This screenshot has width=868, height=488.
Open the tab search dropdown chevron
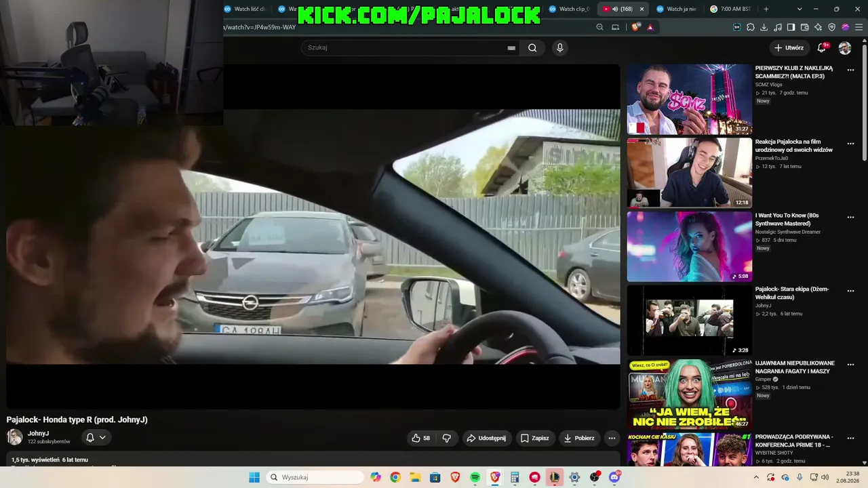tap(800, 9)
